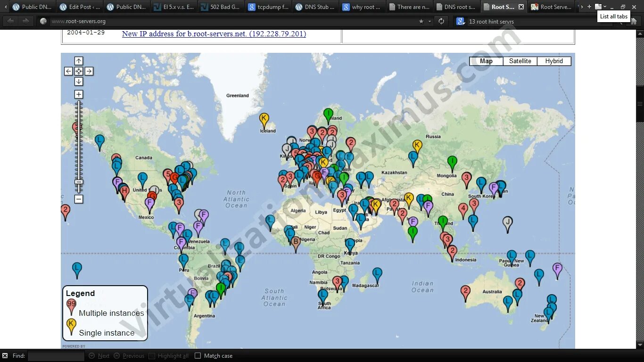Screen dimensions: 644x362
Task: Enable the Match case checkbox
Action: click(x=198, y=356)
